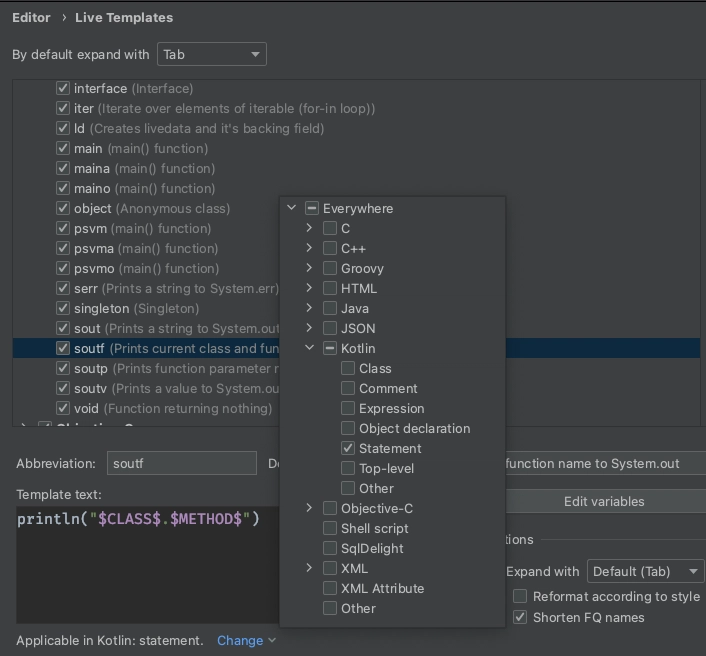Enable Reformat according to style
This screenshot has width=706, height=656.
pos(520,596)
